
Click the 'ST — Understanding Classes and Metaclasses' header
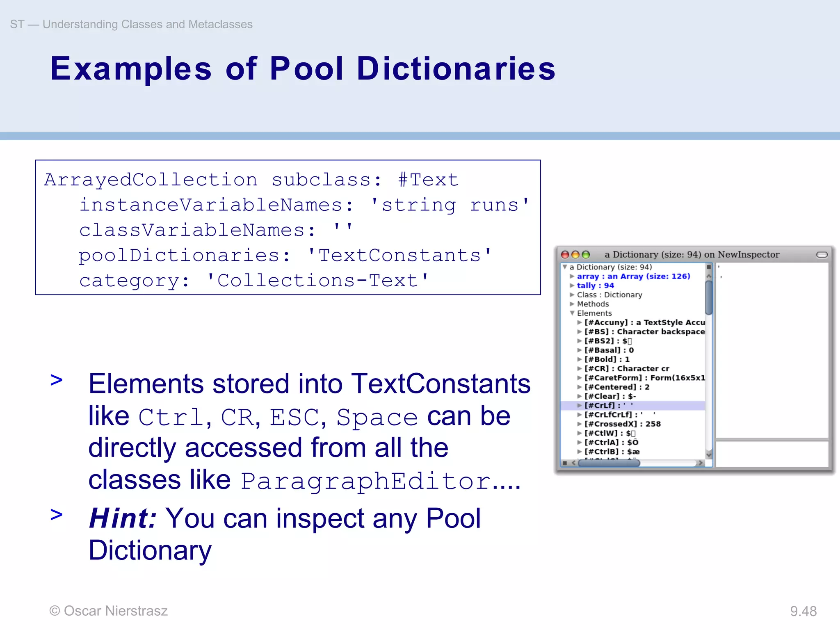click(131, 24)
